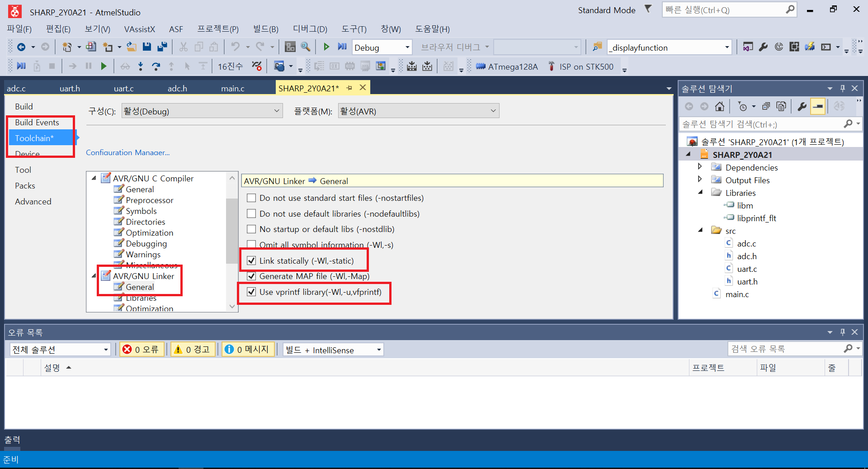Select the Advanced settings page
868x469 pixels.
pyautogui.click(x=33, y=201)
